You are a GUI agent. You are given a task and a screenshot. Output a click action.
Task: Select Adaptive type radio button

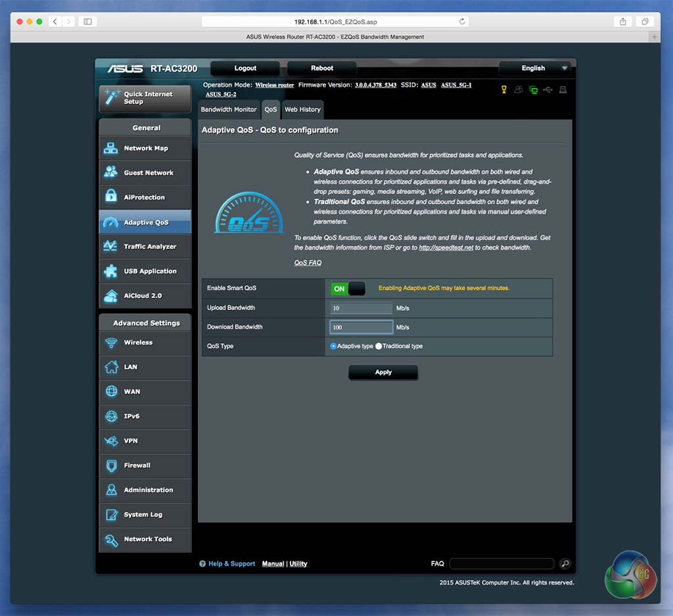[x=333, y=346]
